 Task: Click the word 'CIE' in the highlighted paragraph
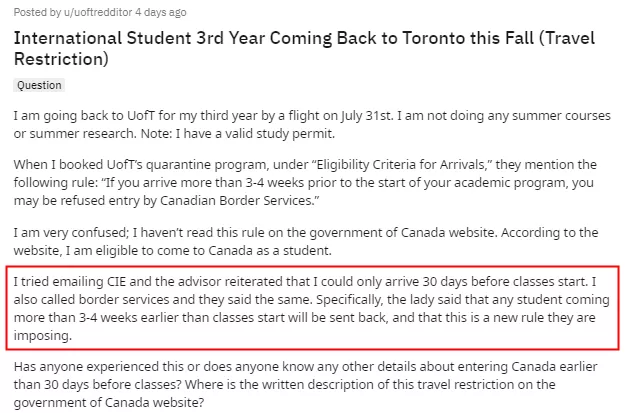coord(116,282)
